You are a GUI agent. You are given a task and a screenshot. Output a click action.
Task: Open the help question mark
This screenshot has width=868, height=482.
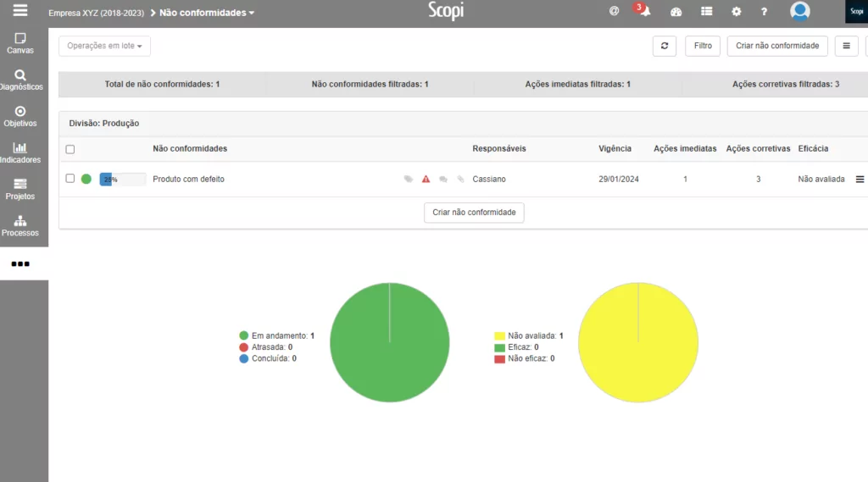coord(764,12)
